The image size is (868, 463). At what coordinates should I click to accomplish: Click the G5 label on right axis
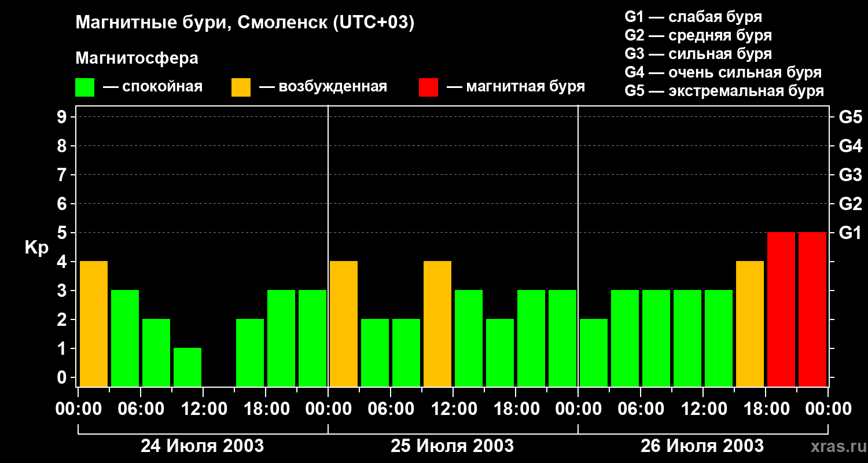coord(850,117)
